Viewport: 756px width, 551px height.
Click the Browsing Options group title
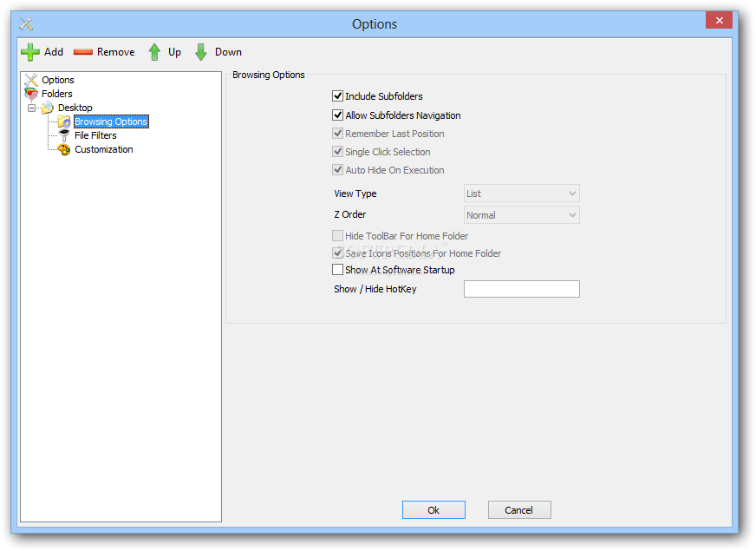coord(269,75)
